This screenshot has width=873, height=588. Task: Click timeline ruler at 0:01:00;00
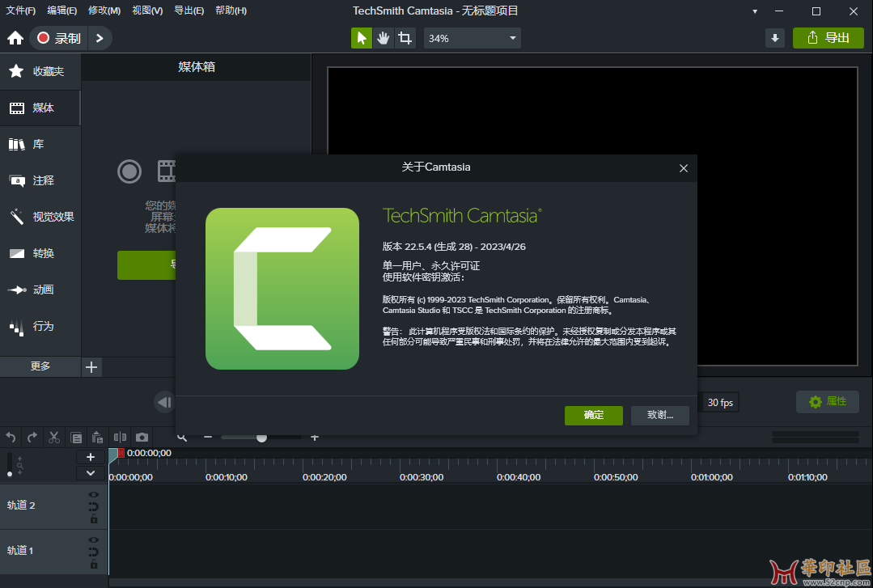click(x=711, y=477)
